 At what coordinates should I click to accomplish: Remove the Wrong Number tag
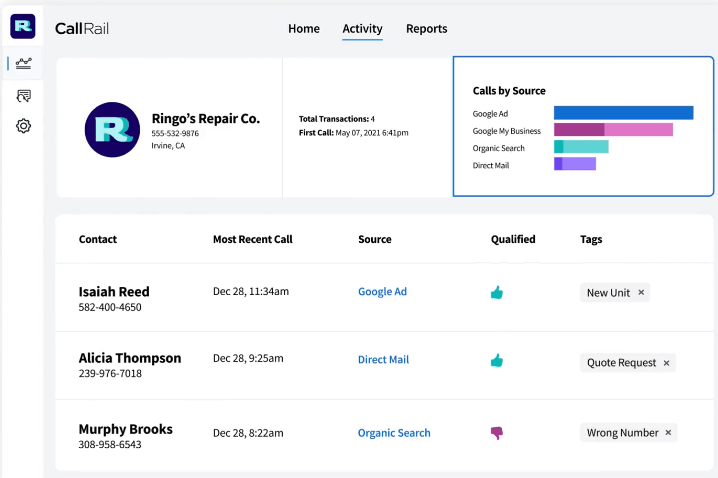[x=668, y=433]
